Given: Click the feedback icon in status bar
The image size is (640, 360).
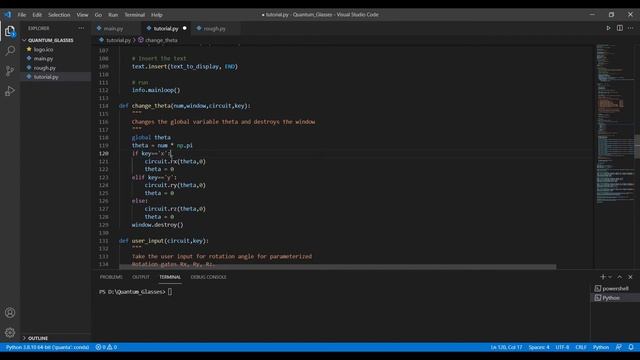Looking at the screenshot, I should tap(619, 347).
